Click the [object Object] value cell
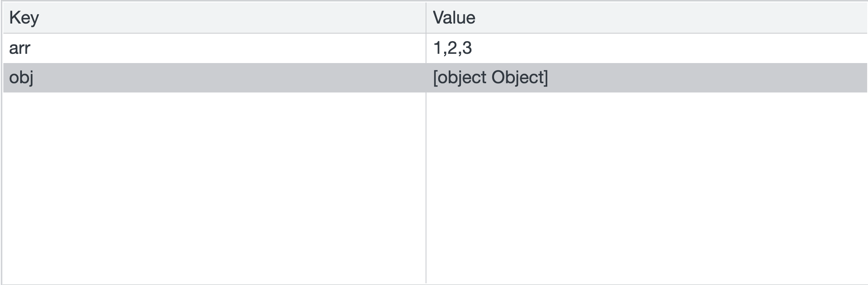Image resolution: width=868 pixels, height=285 pixels. point(646,78)
